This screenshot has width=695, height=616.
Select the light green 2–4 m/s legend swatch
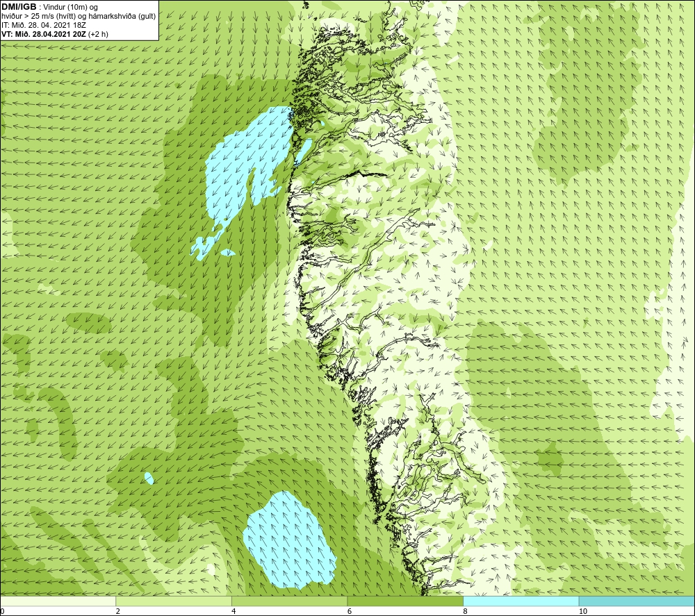tap(174, 601)
